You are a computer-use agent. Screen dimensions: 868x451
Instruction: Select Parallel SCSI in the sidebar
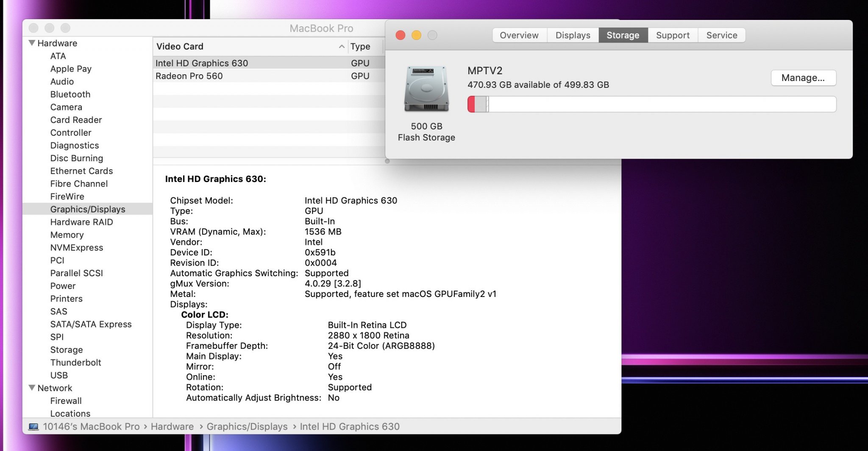pyautogui.click(x=77, y=273)
